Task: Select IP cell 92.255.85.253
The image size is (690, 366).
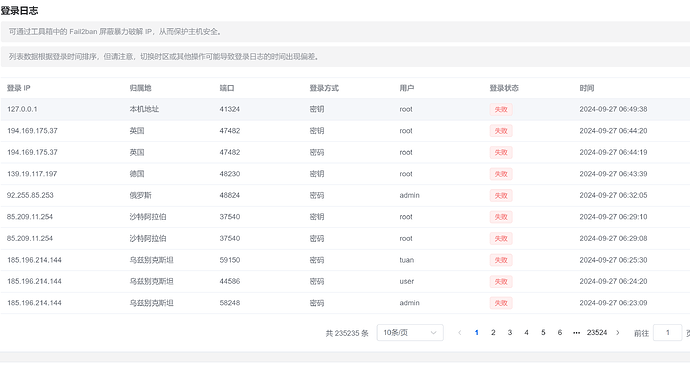Action: point(30,195)
